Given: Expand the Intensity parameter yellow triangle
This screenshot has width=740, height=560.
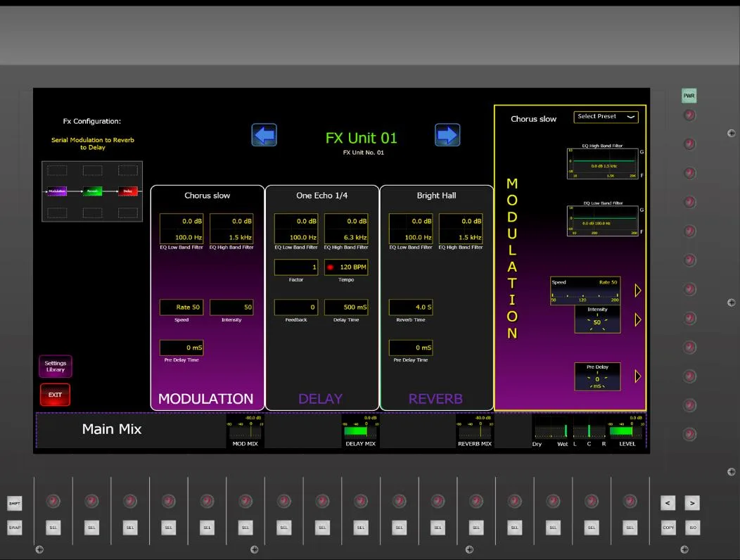Looking at the screenshot, I should pos(637,319).
